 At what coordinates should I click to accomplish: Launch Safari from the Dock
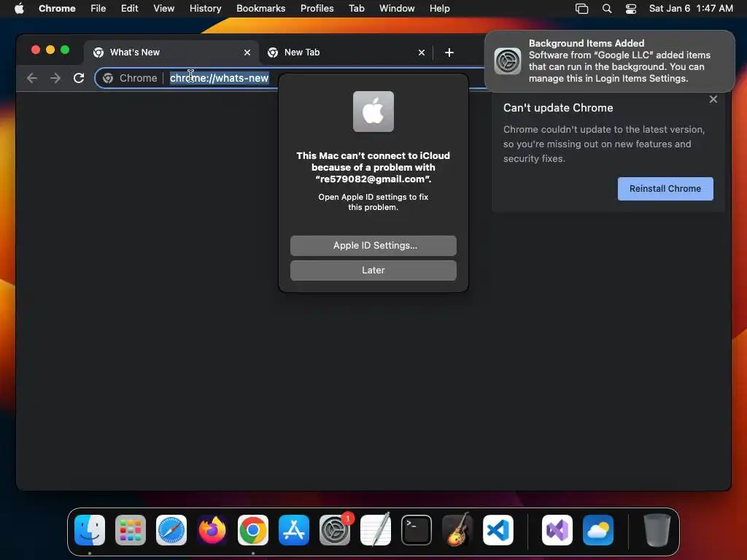pyautogui.click(x=171, y=530)
